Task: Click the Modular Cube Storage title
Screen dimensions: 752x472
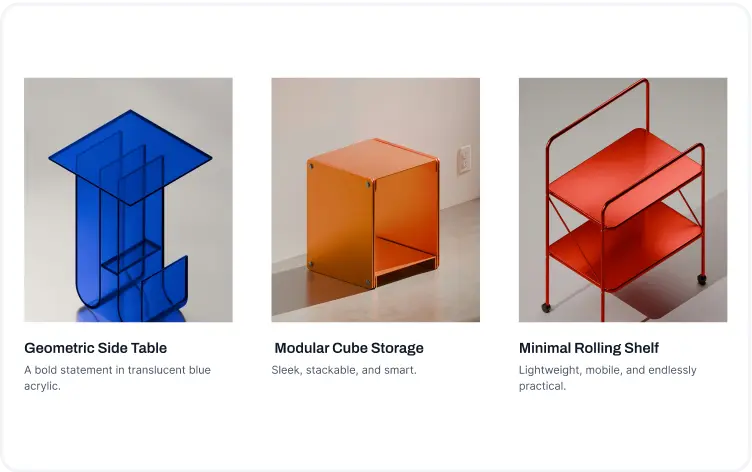Action: [x=349, y=348]
